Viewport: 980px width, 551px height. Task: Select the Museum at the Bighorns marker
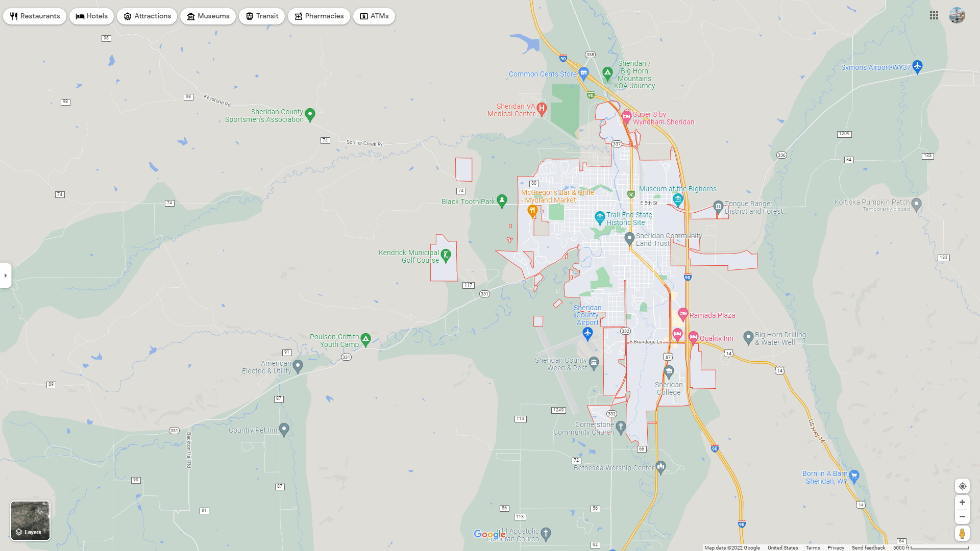678,199
